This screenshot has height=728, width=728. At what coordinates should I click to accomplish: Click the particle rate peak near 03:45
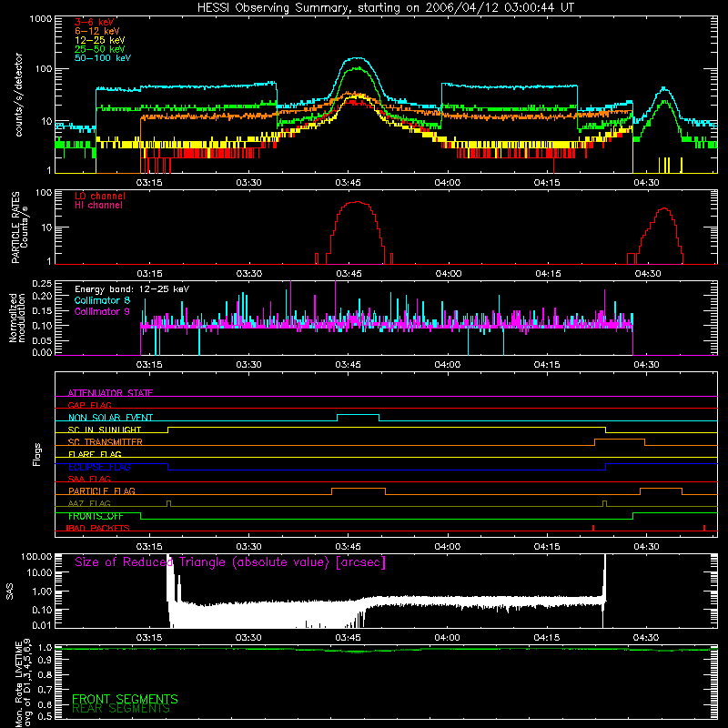[x=357, y=202]
